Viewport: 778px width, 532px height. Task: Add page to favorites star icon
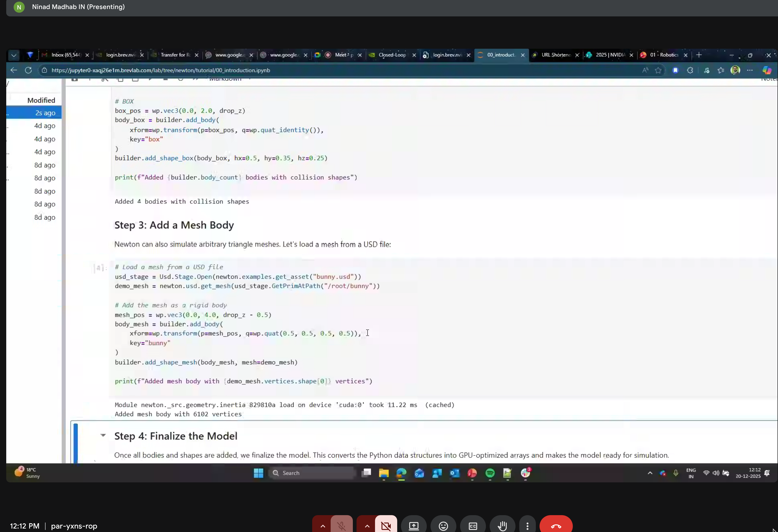[x=658, y=70]
